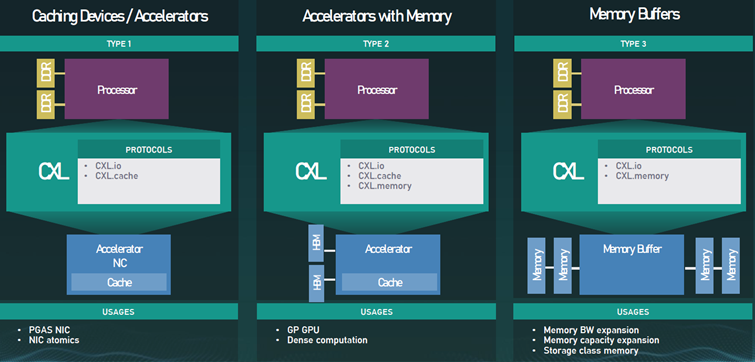
Task: Click the Storage class memory usage item
Action: tap(591, 350)
